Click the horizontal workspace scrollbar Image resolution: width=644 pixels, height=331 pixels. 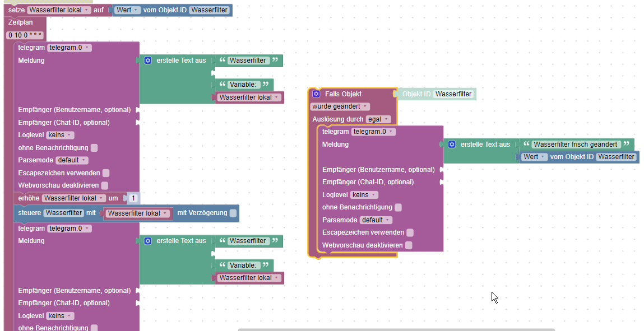click(396, 329)
